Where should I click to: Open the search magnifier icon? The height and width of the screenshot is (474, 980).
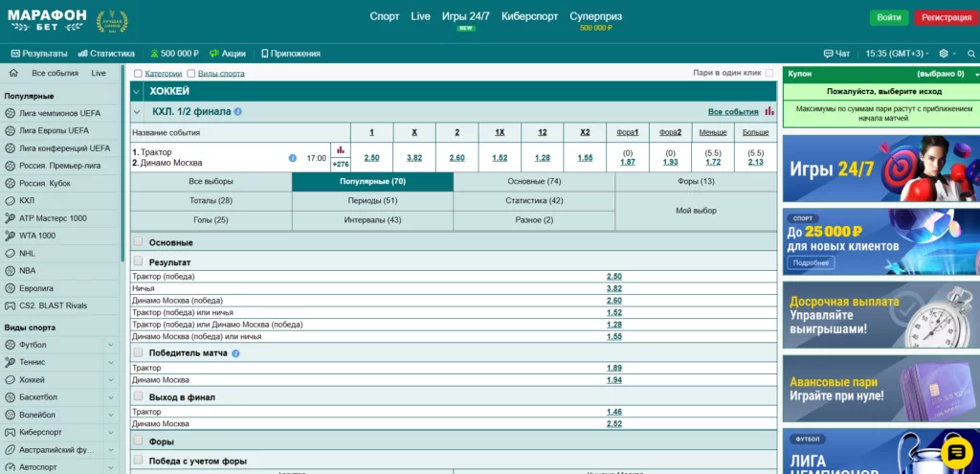(969, 54)
